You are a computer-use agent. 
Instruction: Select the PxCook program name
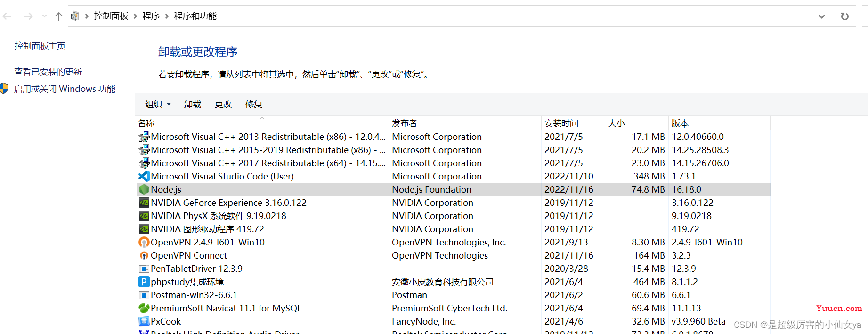(166, 321)
